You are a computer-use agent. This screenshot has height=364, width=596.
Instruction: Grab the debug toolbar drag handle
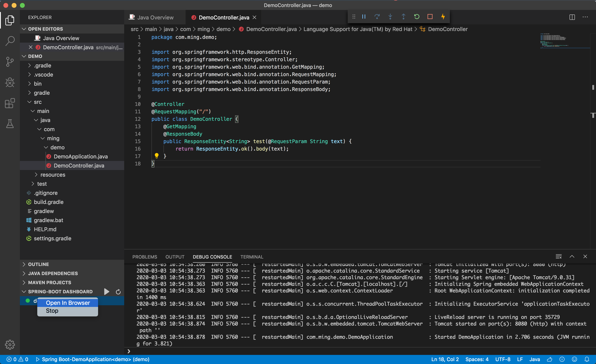tap(354, 17)
